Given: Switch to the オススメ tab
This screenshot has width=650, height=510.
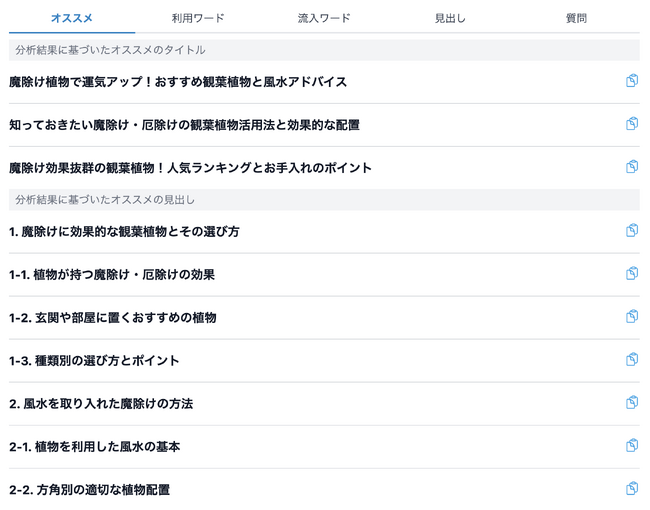Looking at the screenshot, I should pyautogui.click(x=72, y=18).
